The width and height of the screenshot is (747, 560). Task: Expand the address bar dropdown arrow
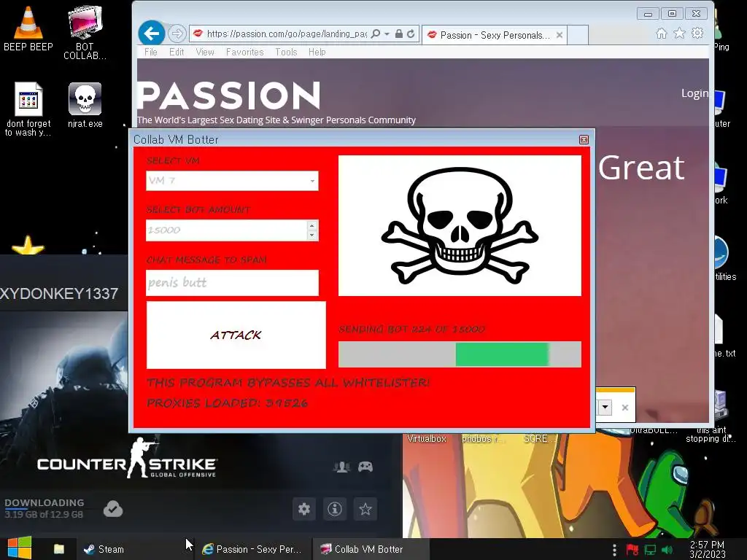point(387,34)
